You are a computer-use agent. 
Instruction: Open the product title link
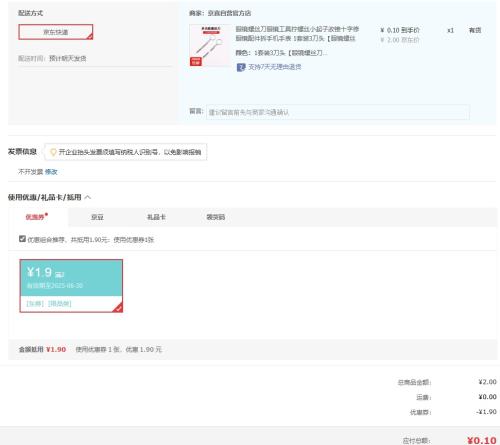[297, 34]
